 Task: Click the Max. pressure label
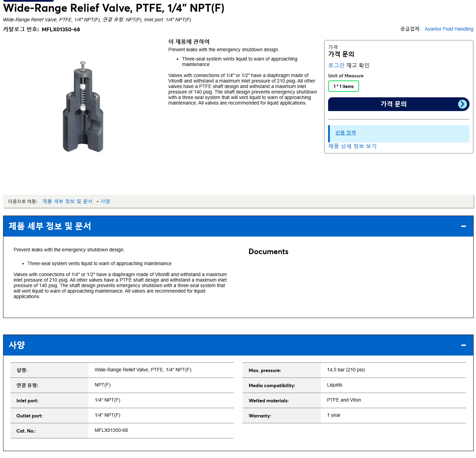(264, 370)
